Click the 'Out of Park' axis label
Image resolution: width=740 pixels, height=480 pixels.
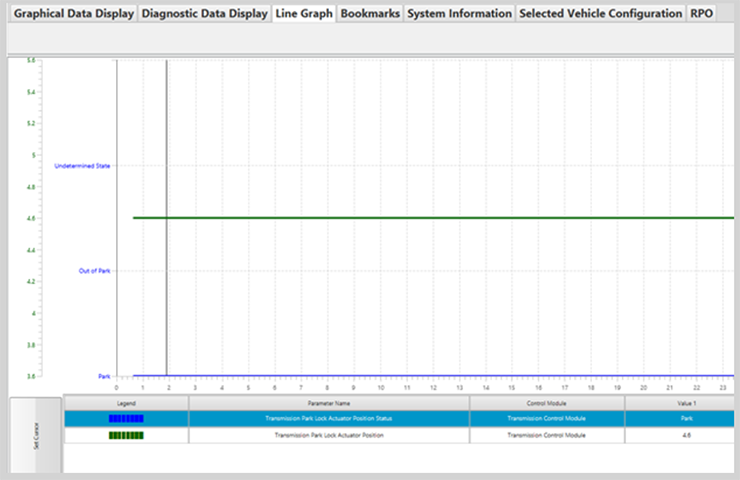94,270
